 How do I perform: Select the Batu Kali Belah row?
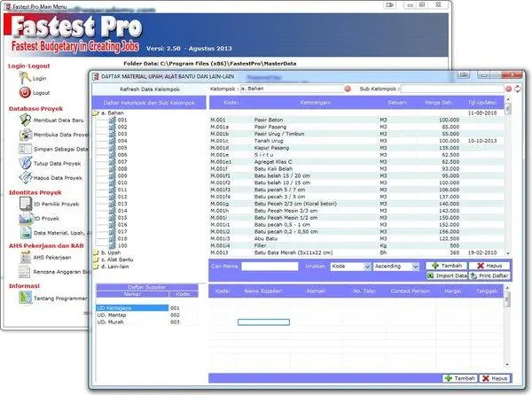coord(356,168)
